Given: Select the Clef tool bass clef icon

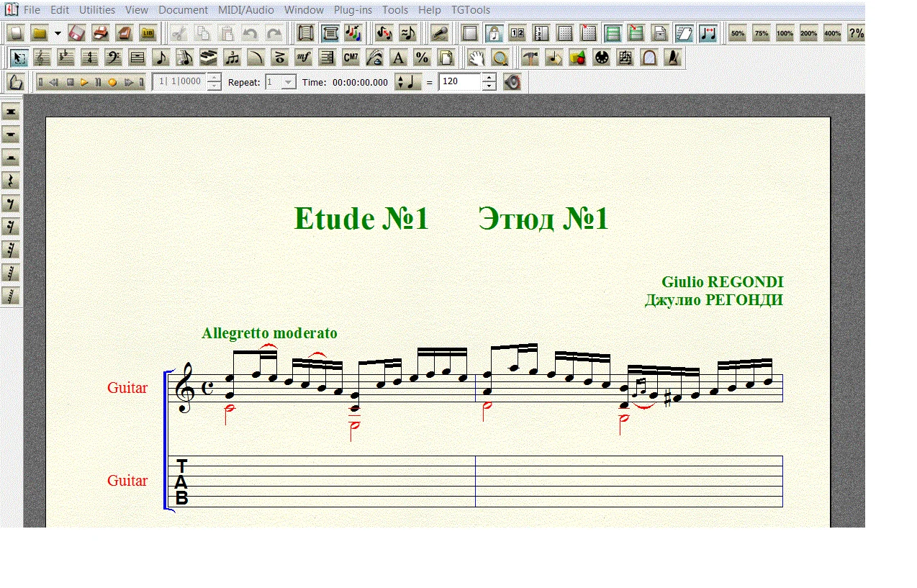Looking at the screenshot, I should pos(113,58).
